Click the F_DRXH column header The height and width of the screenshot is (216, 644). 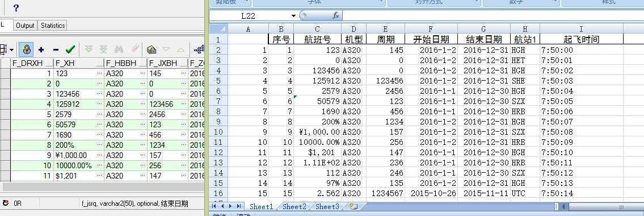pyautogui.click(x=32, y=63)
